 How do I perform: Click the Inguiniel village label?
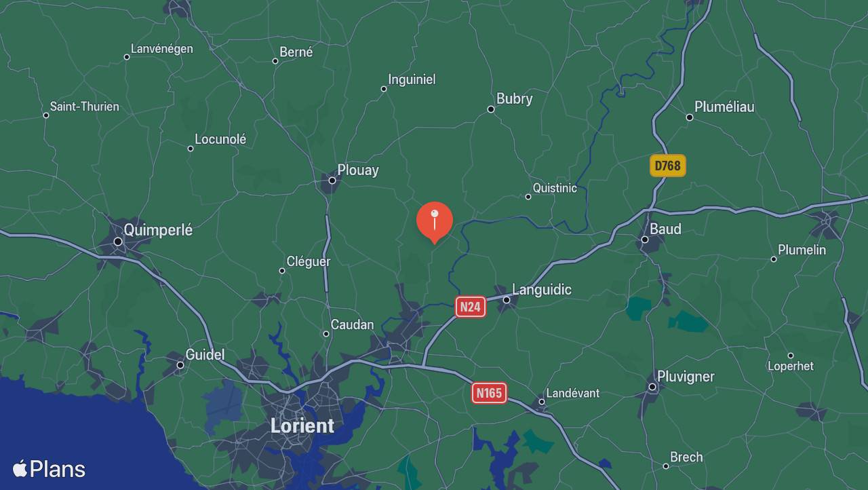pos(412,79)
